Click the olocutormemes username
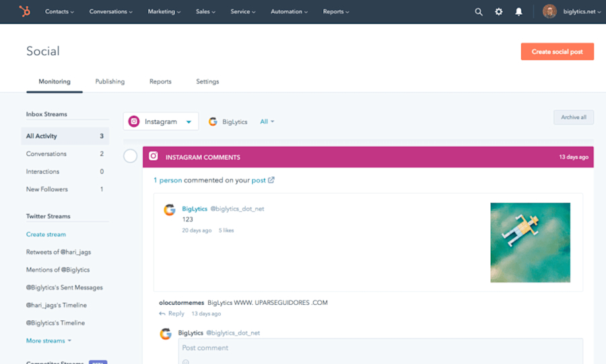 (181, 303)
